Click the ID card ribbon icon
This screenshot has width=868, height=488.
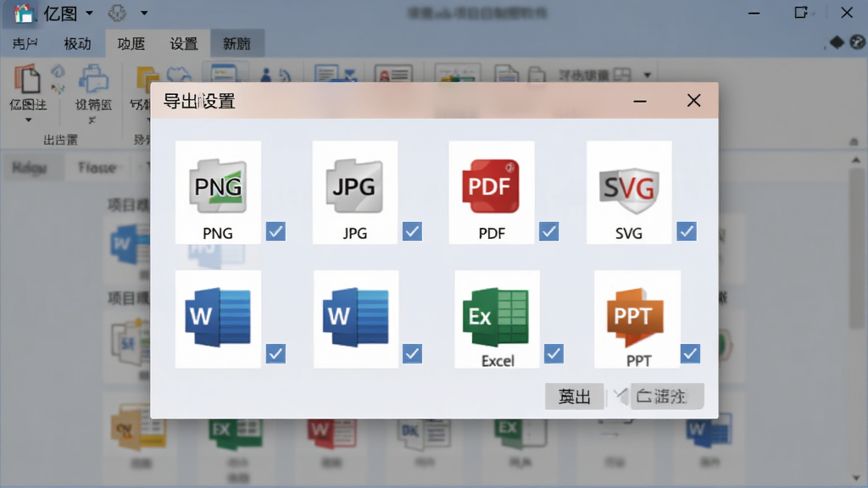pyautogui.click(x=393, y=75)
